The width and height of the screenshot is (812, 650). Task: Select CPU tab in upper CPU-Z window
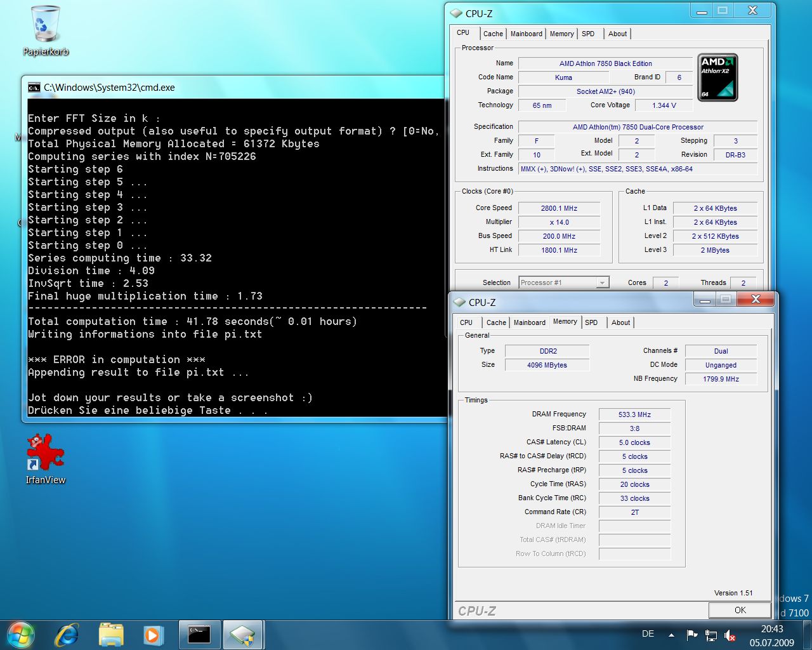(x=463, y=33)
